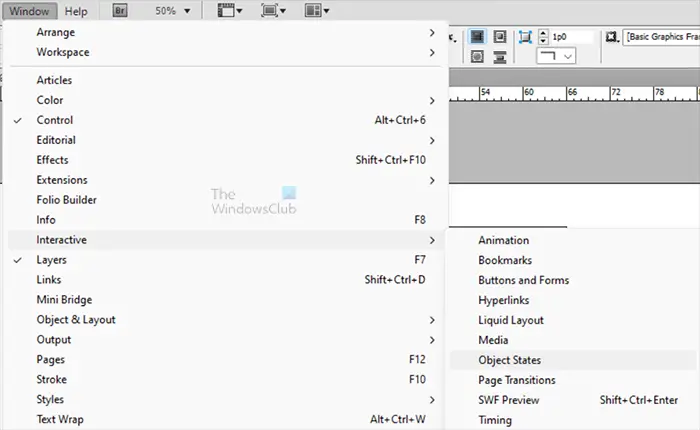Click the corner options frame icon

tap(525, 37)
